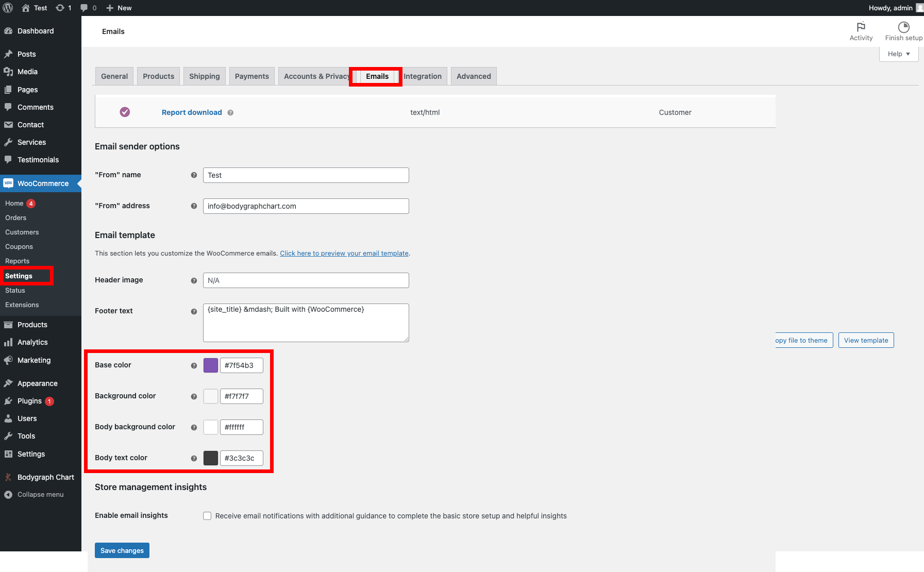The width and height of the screenshot is (924, 572).
Task: Open WooCommerce Status submenu item
Action: click(x=15, y=291)
